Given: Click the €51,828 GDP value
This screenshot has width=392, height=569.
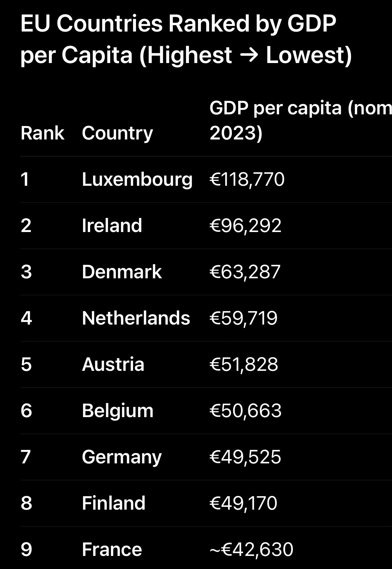Looking at the screenshot, I should click(244, 364).
